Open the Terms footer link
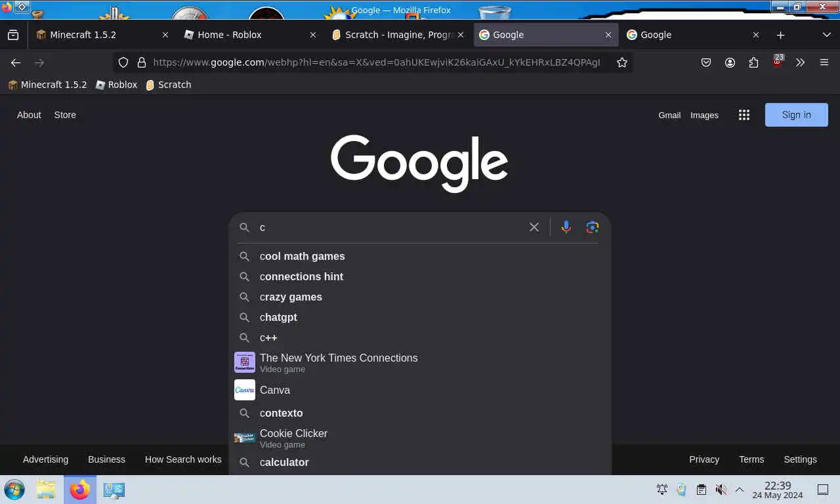The width and height of the screenshot is (840, 504). click(751, 459)
